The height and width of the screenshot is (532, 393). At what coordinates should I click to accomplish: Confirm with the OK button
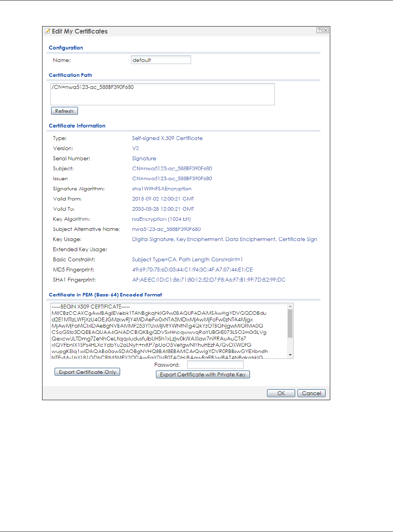tap(281, 393)
